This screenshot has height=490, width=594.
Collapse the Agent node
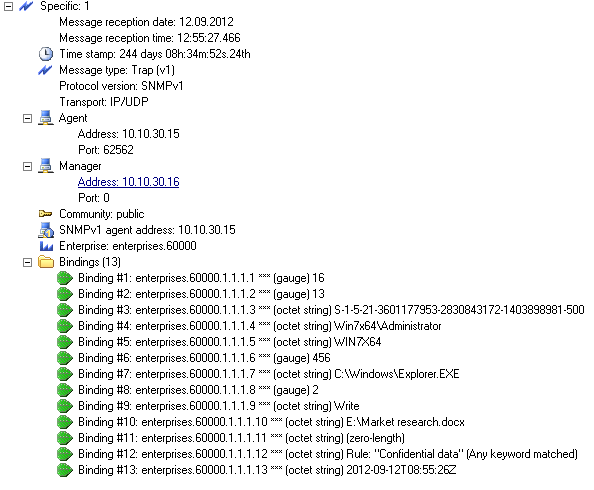click(x=27, y=118)
